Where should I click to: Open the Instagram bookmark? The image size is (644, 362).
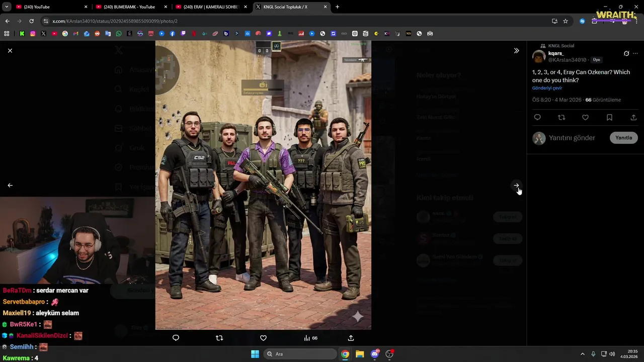[33, 34]
